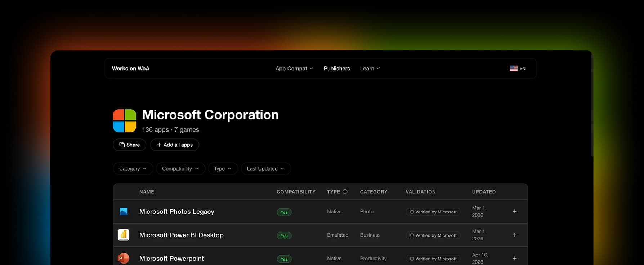Click Verified by Microsoft badge for Powerpoint

point(433,259)
